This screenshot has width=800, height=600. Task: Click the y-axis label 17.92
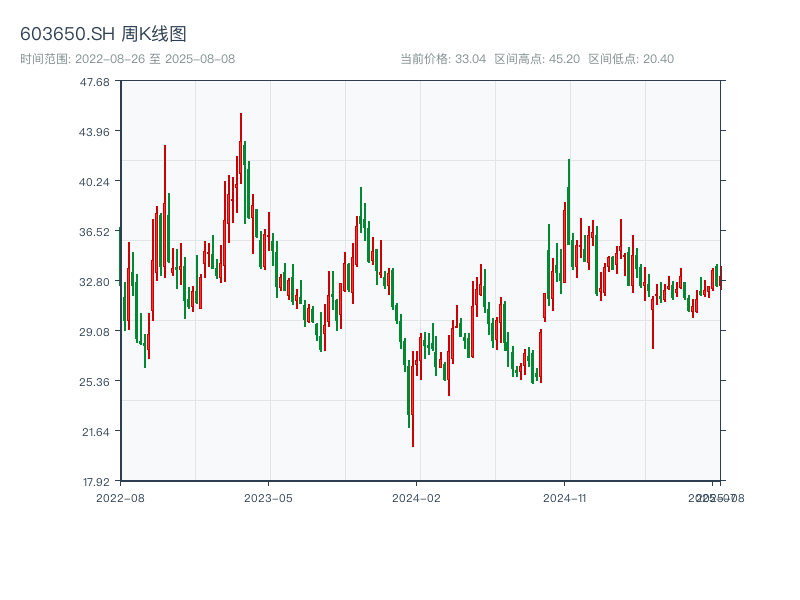[96, 482]
